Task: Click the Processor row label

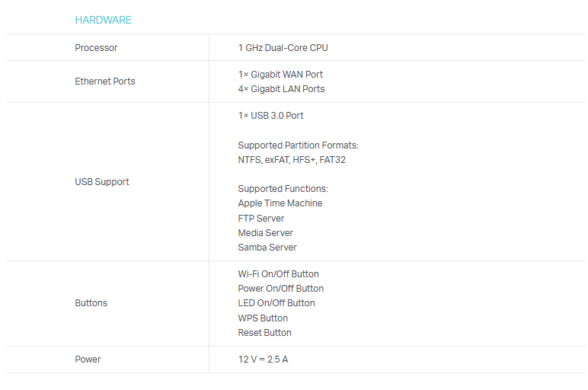Action: coord(96,48)
